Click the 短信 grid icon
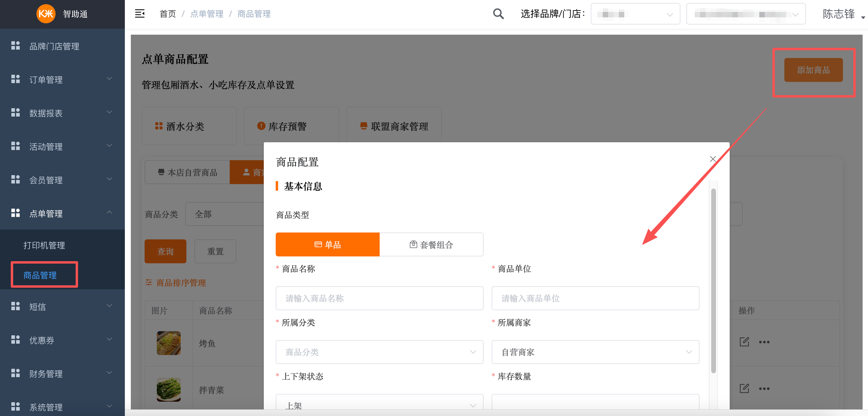The width and height of the screenshot is (868, 416). tap(16, 306)
